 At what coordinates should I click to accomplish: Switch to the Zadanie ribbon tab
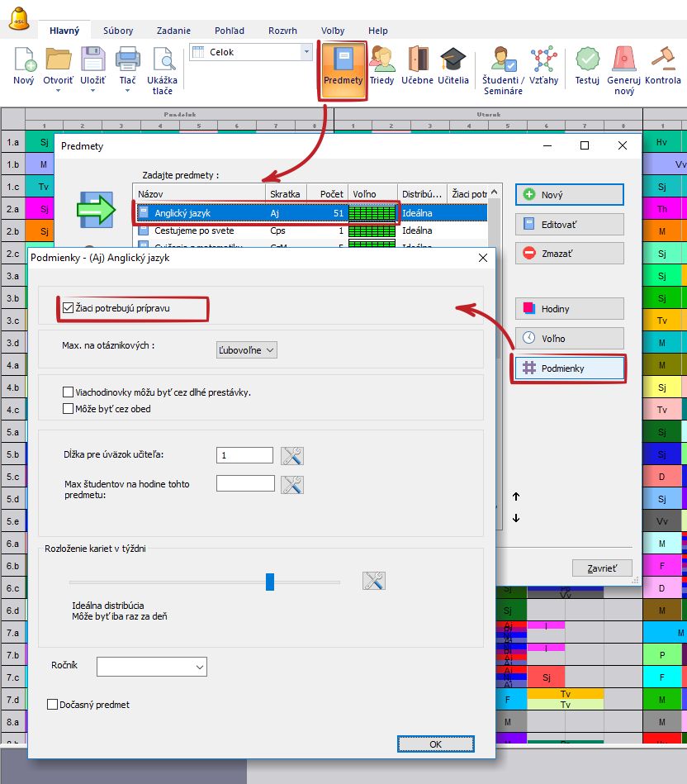click(174, 31)
